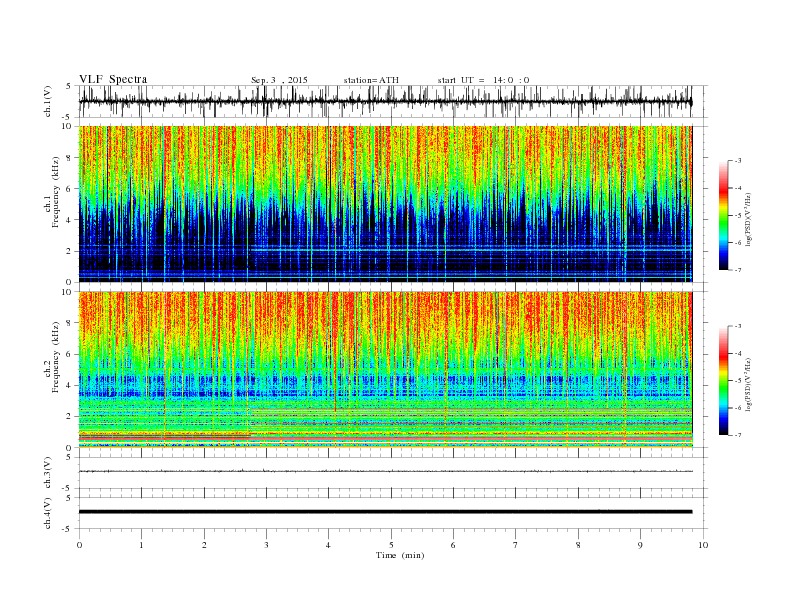792x612 pixels.
Task: Click the "4" kHz tick on ch.2 axis
Action: click(69, 386)
